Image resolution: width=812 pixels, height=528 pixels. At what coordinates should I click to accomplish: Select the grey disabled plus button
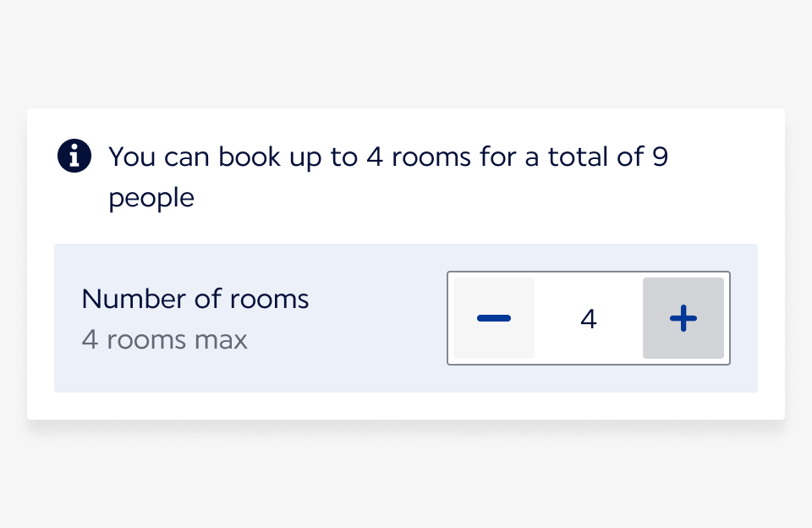(x=683, y=318)
